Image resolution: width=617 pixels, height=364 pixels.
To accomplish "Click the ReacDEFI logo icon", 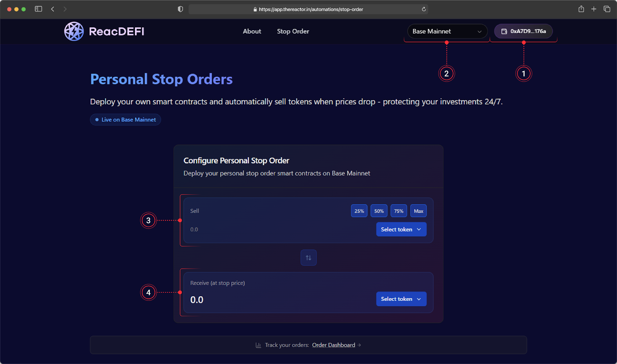I will (74, 31).
